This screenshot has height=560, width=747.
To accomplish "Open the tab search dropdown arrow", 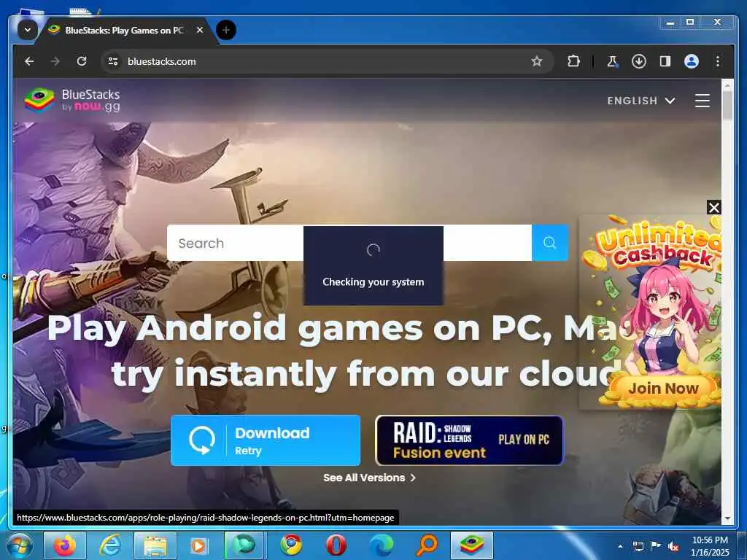I will (28, 31).
